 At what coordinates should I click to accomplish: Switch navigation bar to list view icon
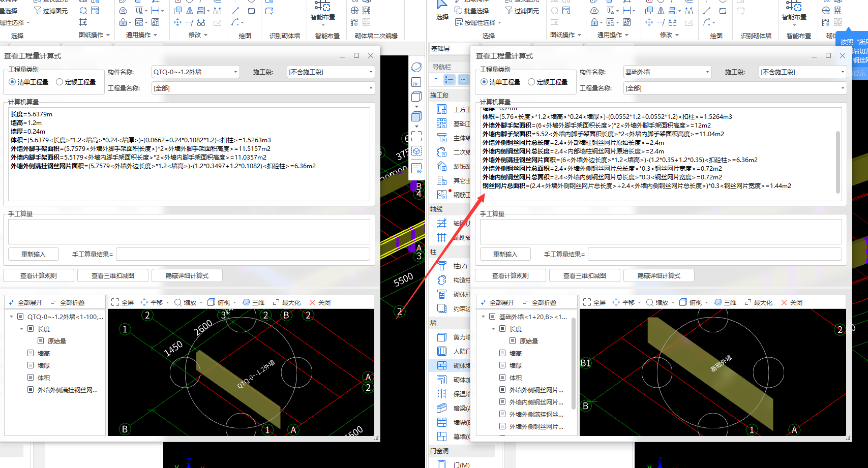[449, 79]
